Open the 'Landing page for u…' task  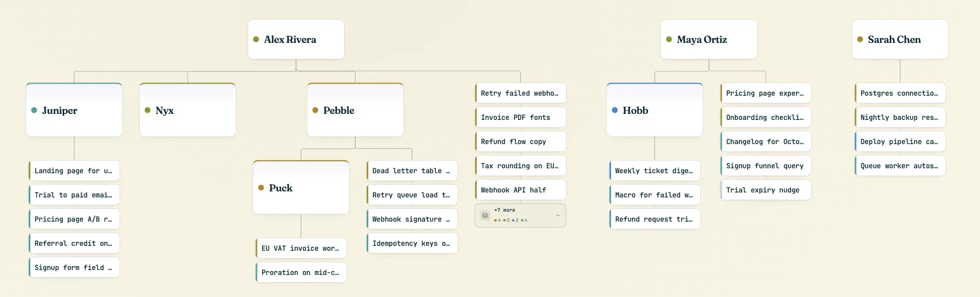point(74,170)
